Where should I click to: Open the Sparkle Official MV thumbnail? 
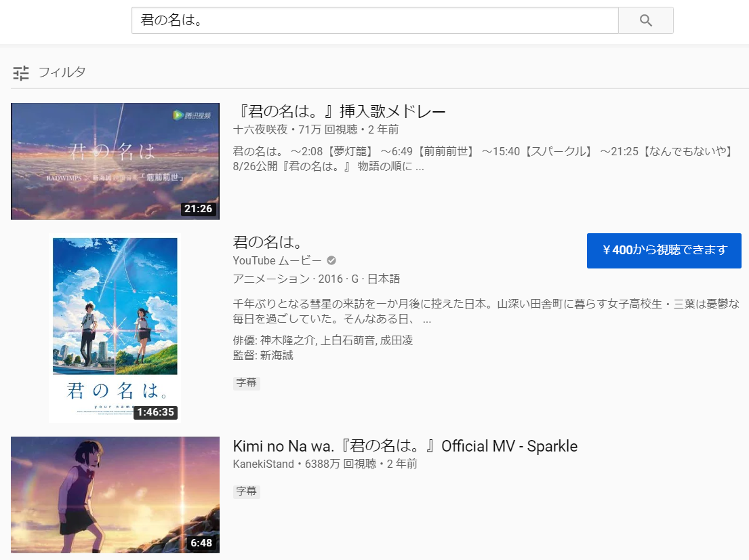pyautogui.click(x=115, y=494)
